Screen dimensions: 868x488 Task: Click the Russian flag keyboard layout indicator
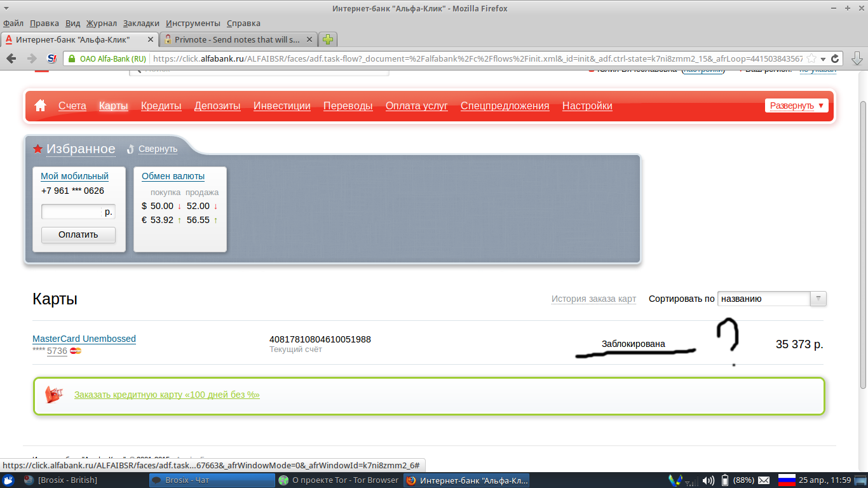click(x=787, y=480)
